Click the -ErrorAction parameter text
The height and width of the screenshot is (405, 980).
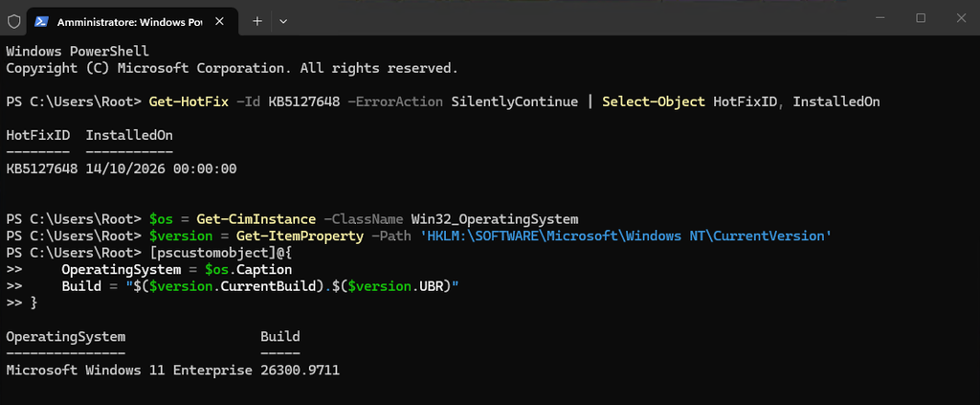click(x=395, y=101)
